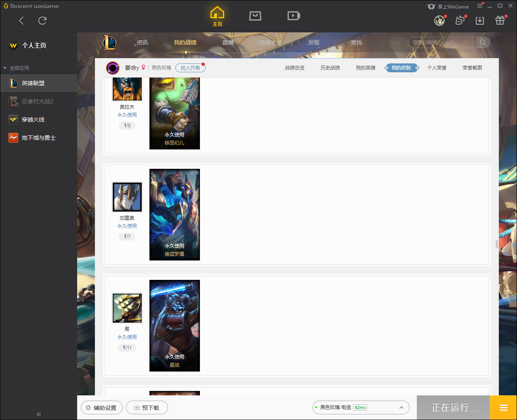Open the store bag icon
517x420 pixels.
(x=255, y=16)
